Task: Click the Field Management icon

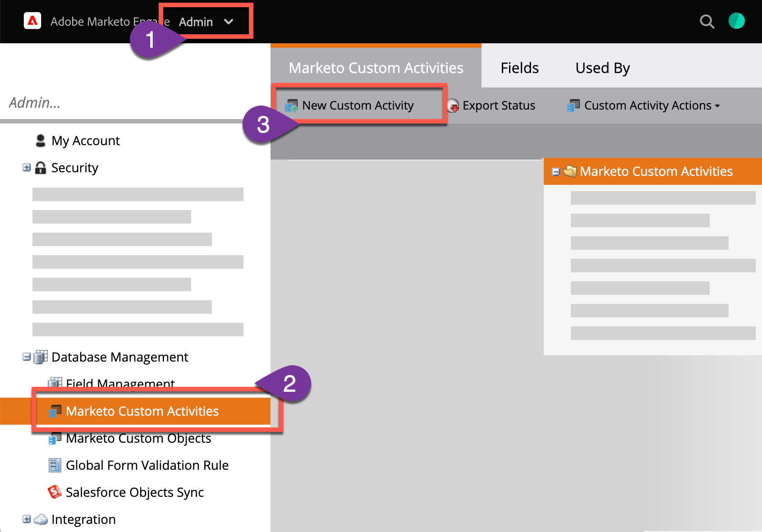Action: 55,383
